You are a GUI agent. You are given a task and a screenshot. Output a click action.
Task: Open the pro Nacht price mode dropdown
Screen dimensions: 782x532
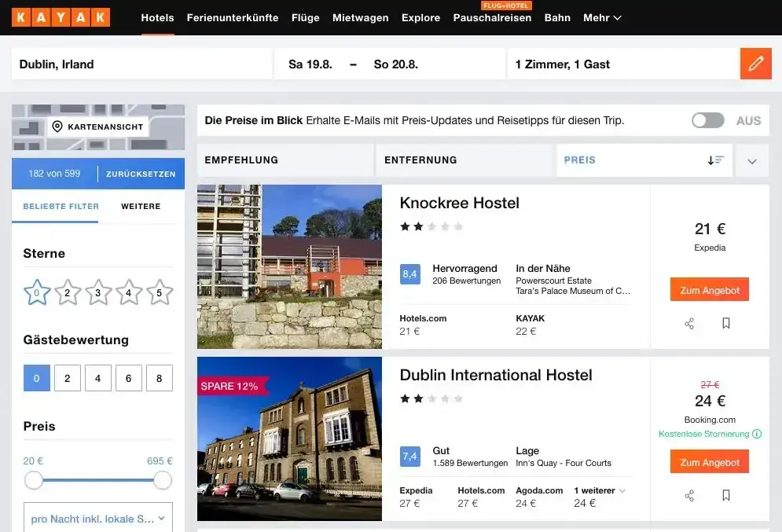(98, 518)
